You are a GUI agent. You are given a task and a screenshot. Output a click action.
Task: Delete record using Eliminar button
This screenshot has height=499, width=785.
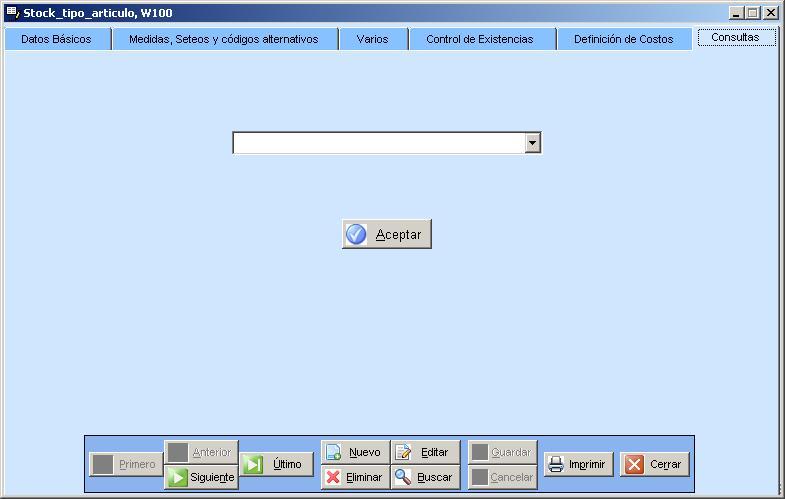(x=355, y=477)
